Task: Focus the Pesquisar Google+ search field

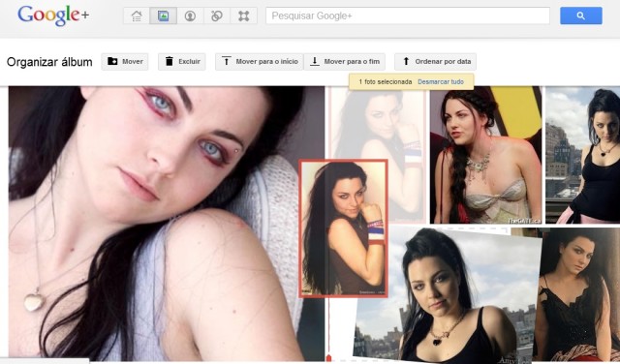Action: [408, 15]
